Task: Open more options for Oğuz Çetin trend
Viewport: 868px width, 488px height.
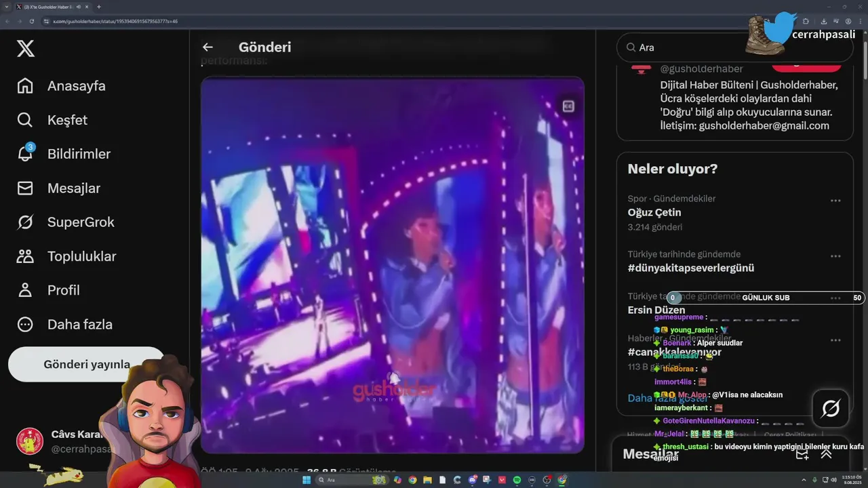Action: tap(835, 201)
